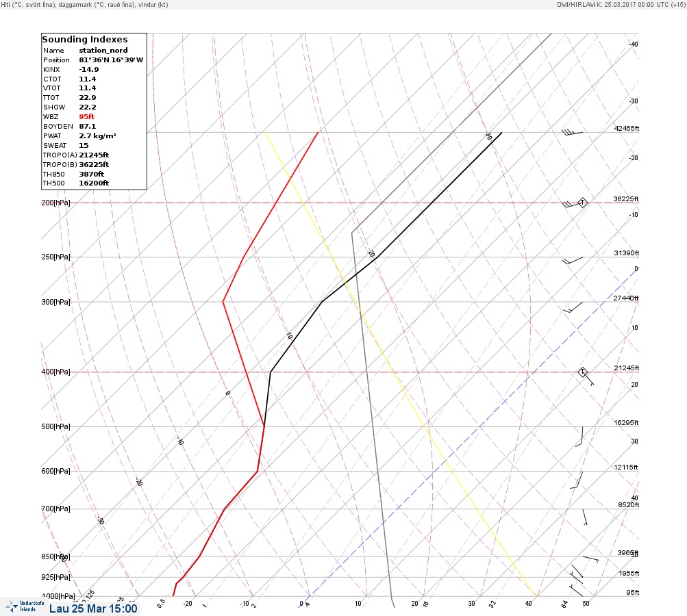
Task: Click the tropopause diamond marker at 400 hPa
Action: tap(582, 372)
